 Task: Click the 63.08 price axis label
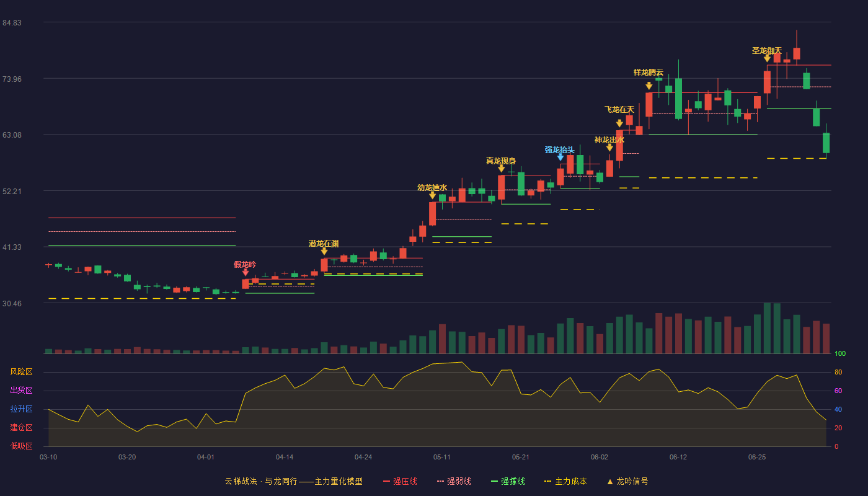12,135
